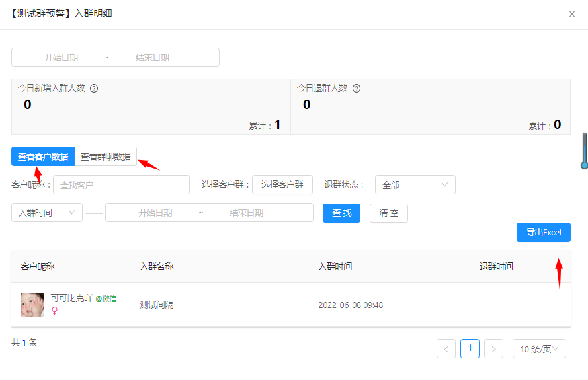
Task: Expand the 退群状态 dropdown showing 全部
Action: coord(415,185)
